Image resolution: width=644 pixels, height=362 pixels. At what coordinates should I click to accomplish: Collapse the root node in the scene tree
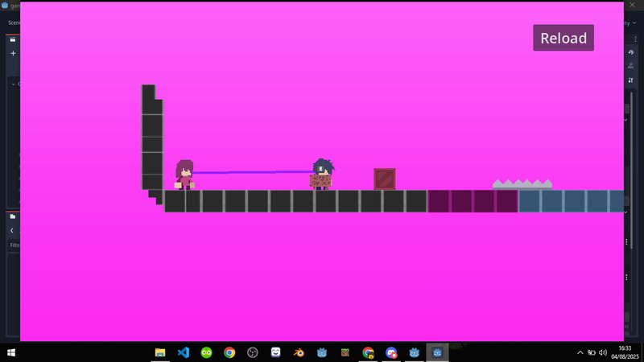click(13, 84)
